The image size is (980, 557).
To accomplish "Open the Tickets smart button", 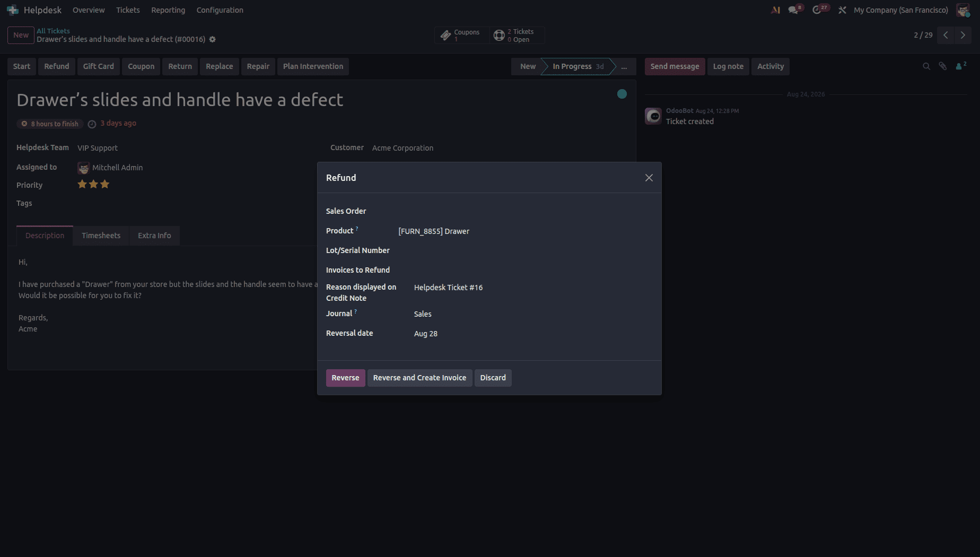I will [517, 36].
